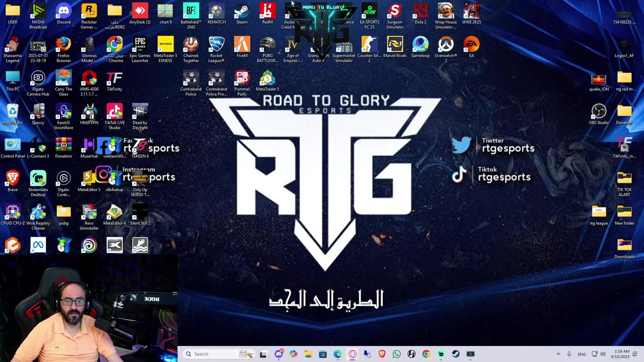This screenshot has height=362, width=644.
Task: Launch Chained Together from the desktop
Action: tap(191, 49)
